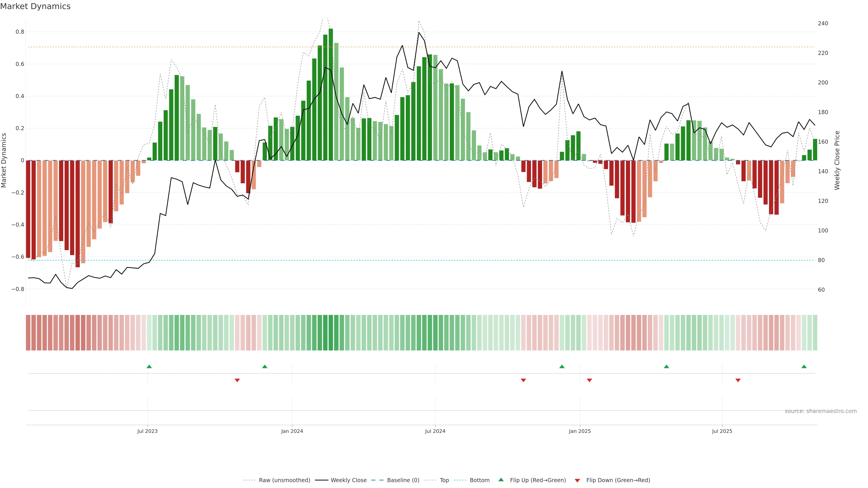Click the Jan 2024 x-axis label

292,431
